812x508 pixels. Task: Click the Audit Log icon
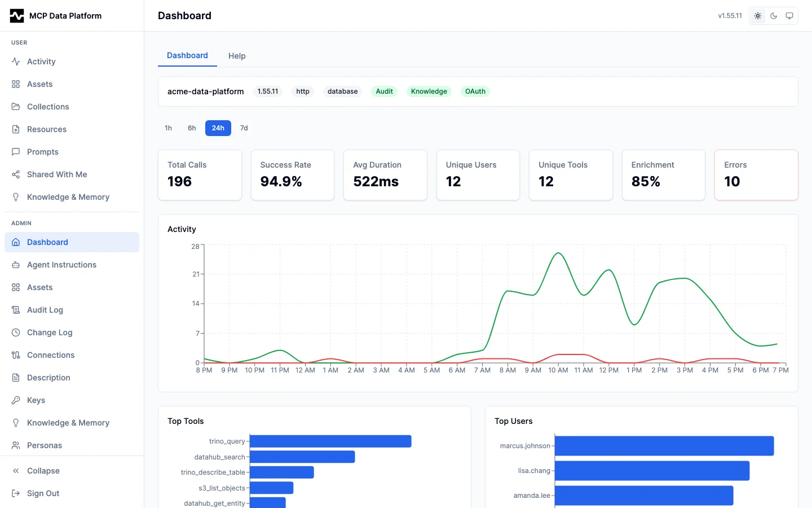tap(16, 310)
